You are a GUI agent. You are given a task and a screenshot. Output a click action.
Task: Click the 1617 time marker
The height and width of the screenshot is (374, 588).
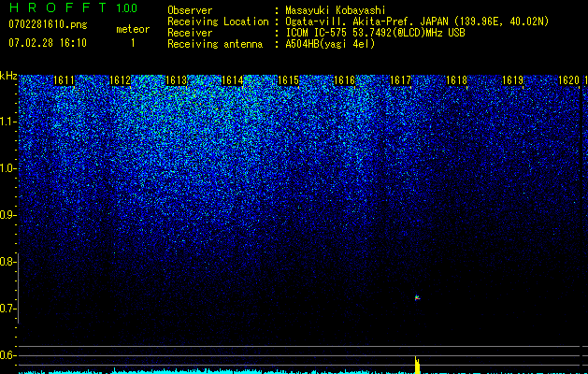pos(400,80)
